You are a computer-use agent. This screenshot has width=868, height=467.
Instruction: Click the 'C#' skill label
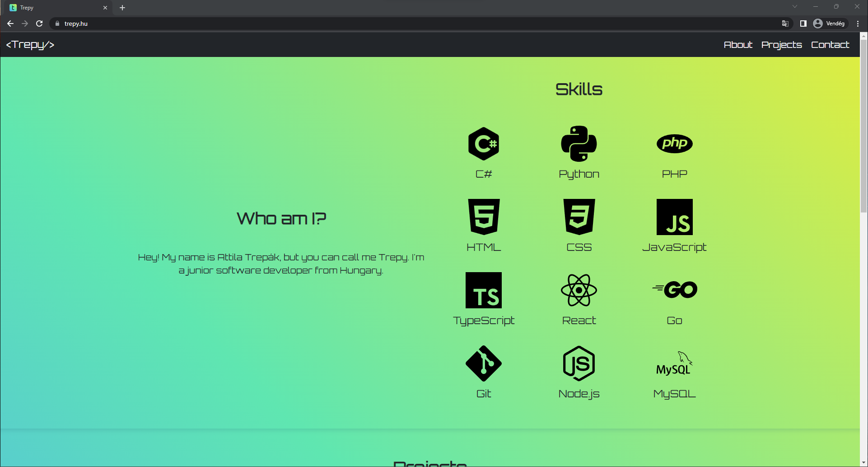pos(484,174)
